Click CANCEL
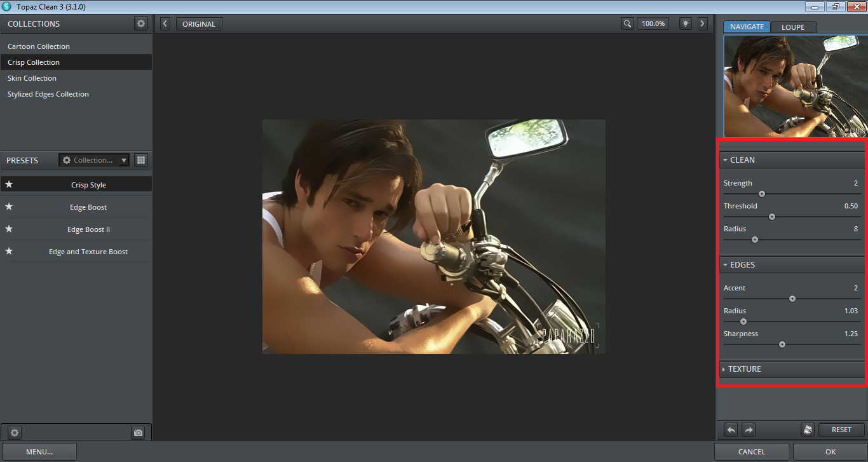This screenshot has width=868, height=462. 752,452
